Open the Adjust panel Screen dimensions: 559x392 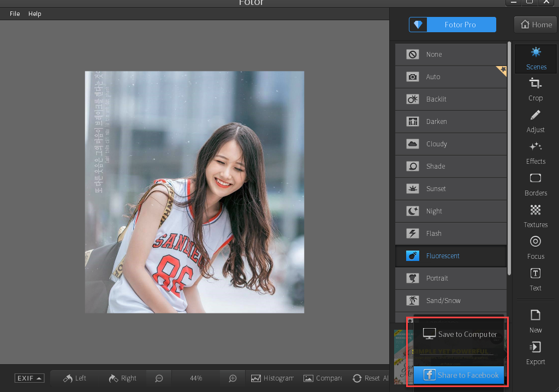pos(535,121)
